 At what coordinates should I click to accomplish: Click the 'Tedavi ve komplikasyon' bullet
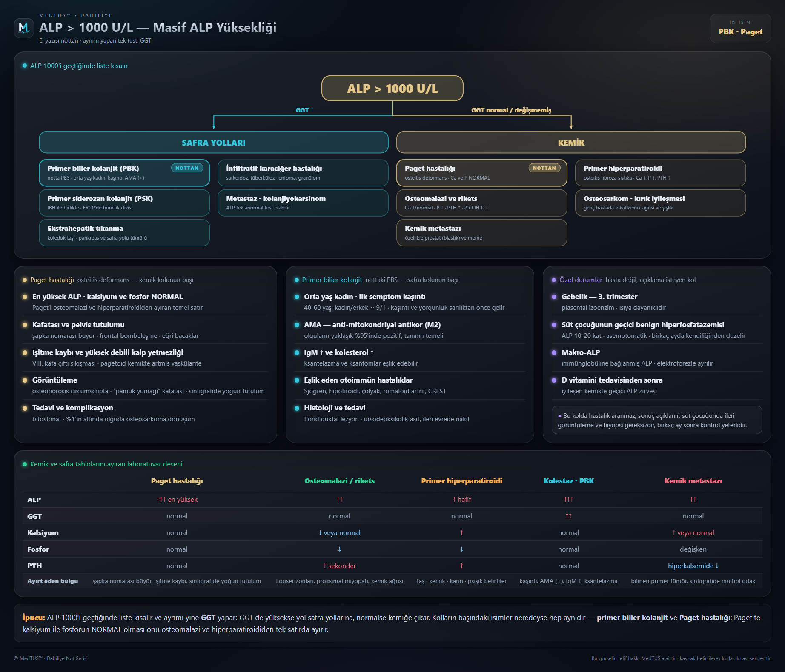tap(73, 408)
